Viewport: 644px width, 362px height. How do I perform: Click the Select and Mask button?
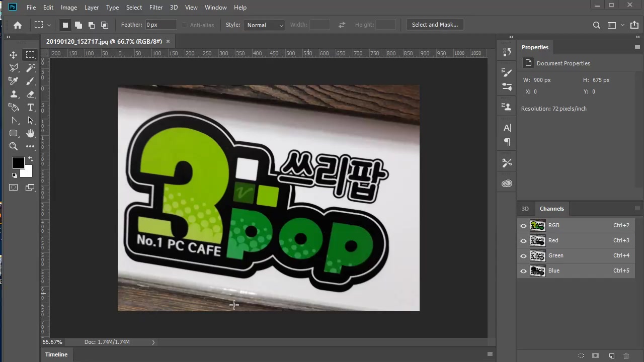435,25
